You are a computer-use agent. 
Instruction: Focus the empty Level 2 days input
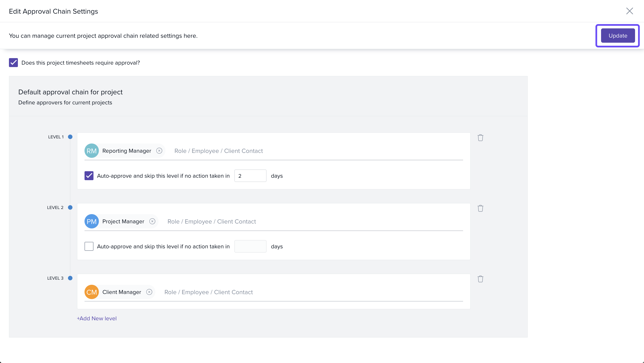click(x=250, y=246)
